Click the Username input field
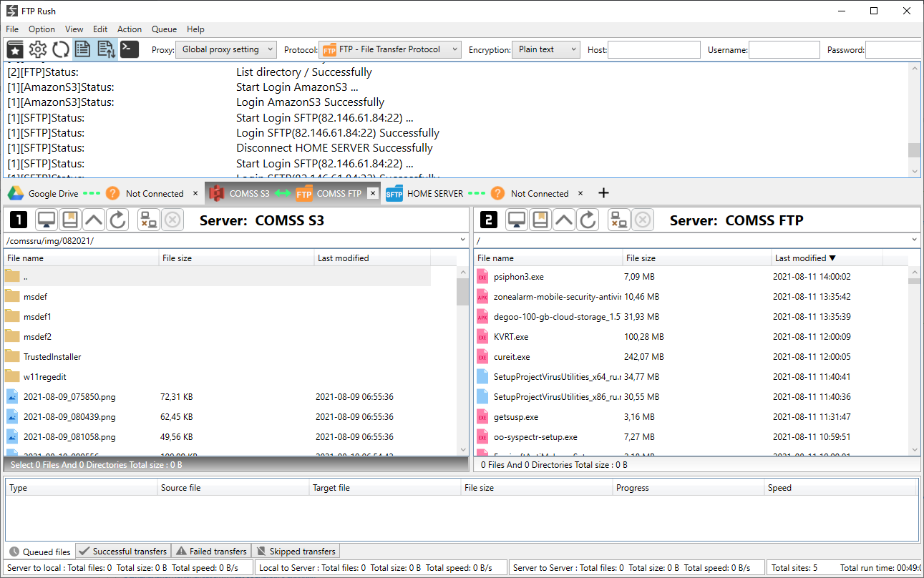 pyautogui.click(x=784, y=49)
